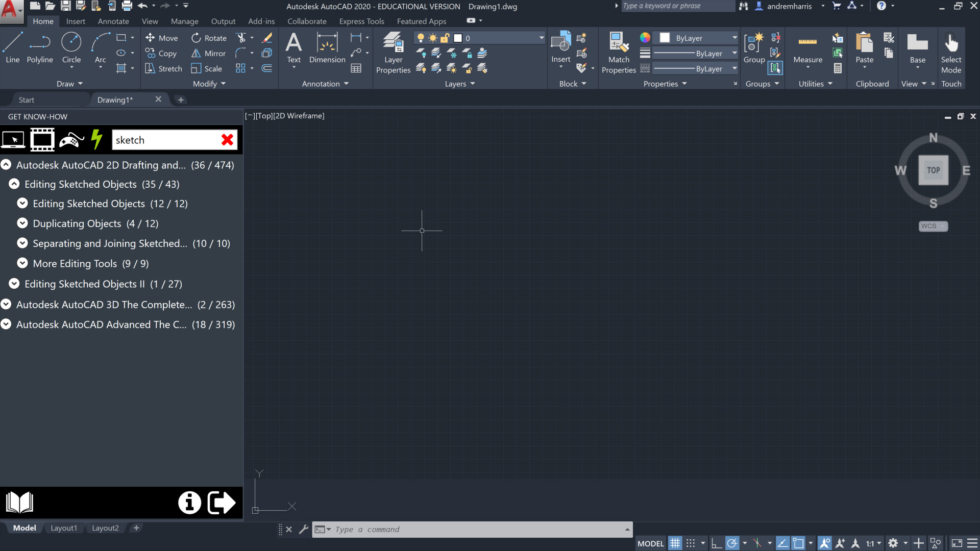Switch to the Annotate ribbon tab
980x551 pixels.
(113, 21)
